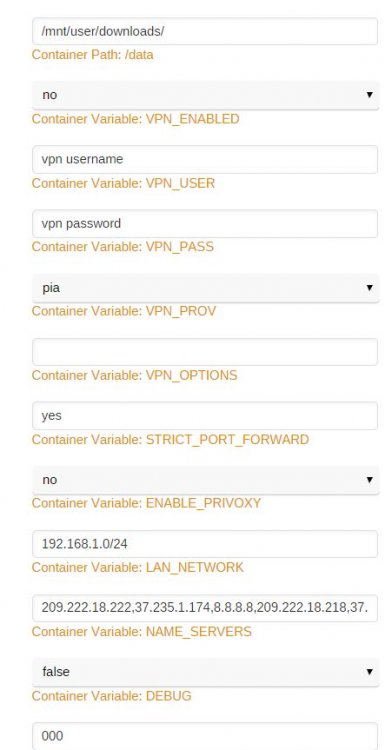Image resolution: width=392 pixels, height=750 pixels.
Task: Click the VPN_ENABLED dropdown arrow
Action: tap(369, 95)
